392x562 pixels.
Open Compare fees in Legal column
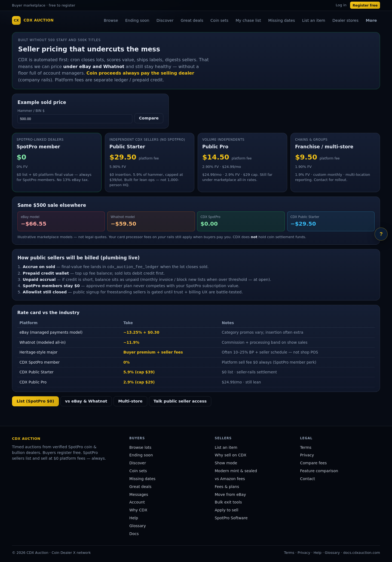click(313, 463)
